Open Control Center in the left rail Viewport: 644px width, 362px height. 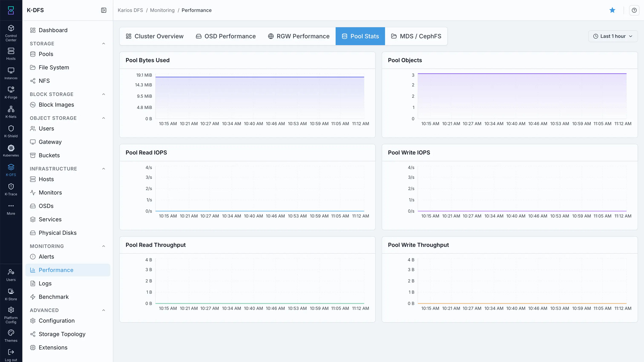tap(11, 33)
